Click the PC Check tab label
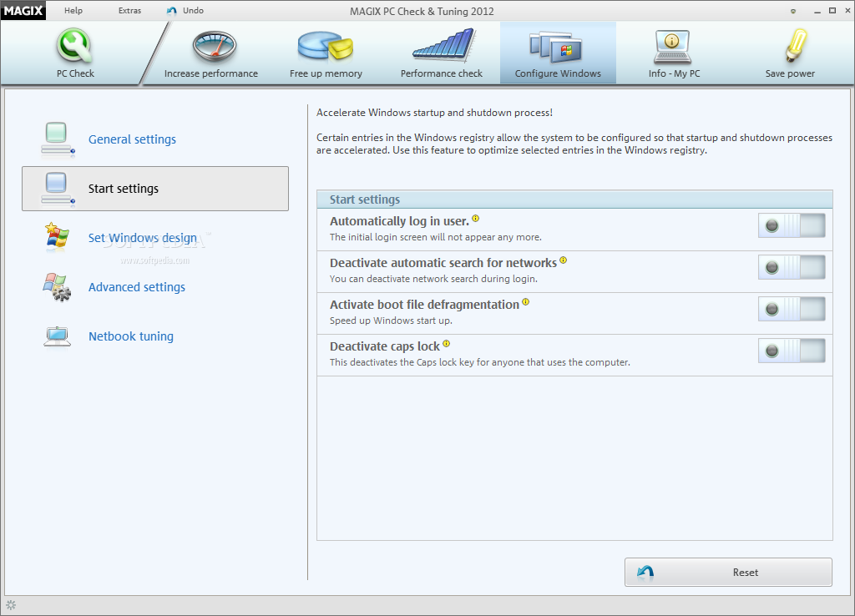Image resolution: width=855 pixels, height=616 pixels. click(75, 73)
